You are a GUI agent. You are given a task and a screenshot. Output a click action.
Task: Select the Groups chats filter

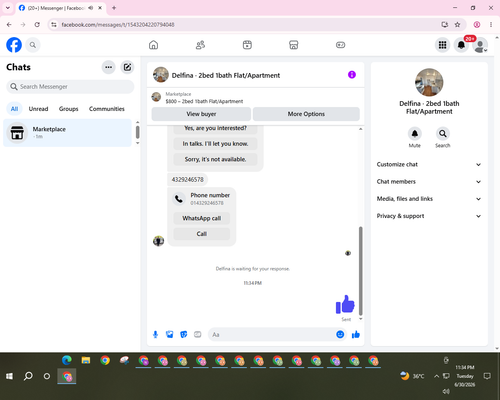68,109
